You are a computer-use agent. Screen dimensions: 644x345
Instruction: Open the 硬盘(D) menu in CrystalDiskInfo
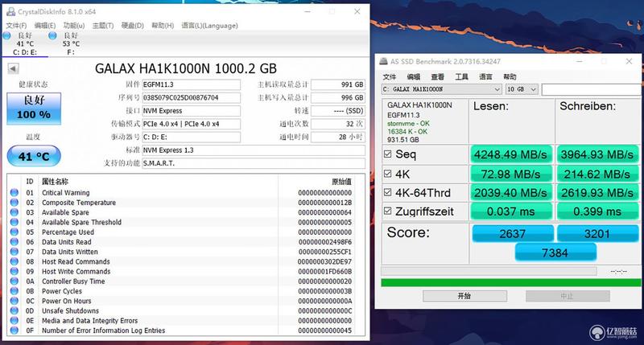(133, 26)
